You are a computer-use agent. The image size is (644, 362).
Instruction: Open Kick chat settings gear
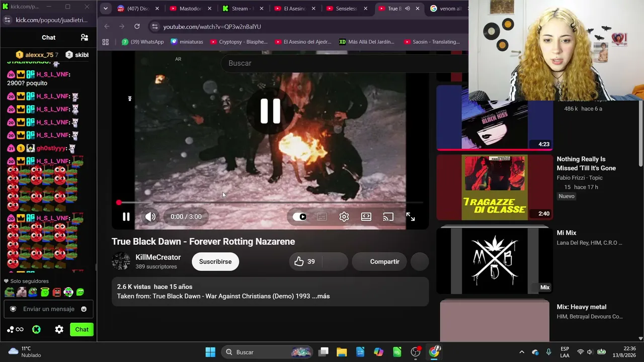(x=59, y=330)
